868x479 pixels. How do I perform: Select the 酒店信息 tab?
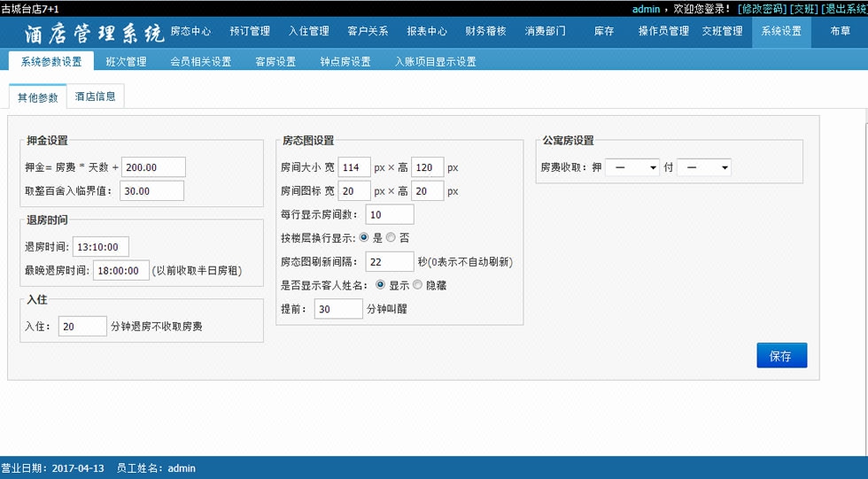[96, 97]
